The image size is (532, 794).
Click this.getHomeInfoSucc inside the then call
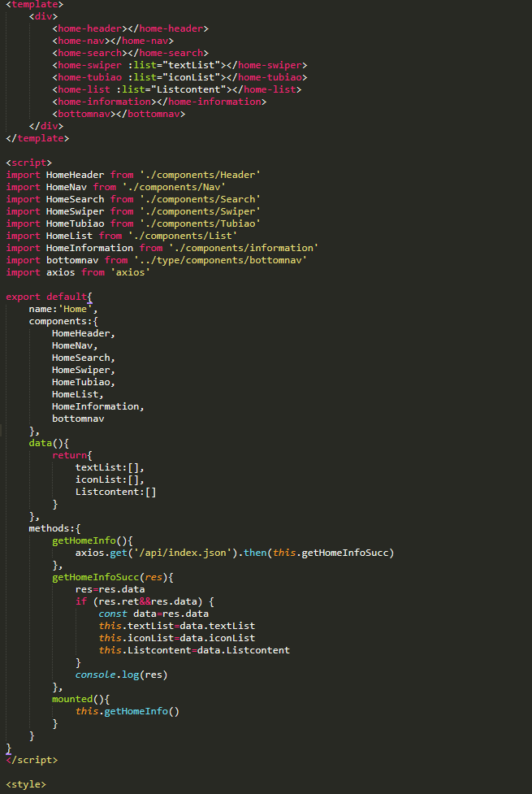pos(331,553)
